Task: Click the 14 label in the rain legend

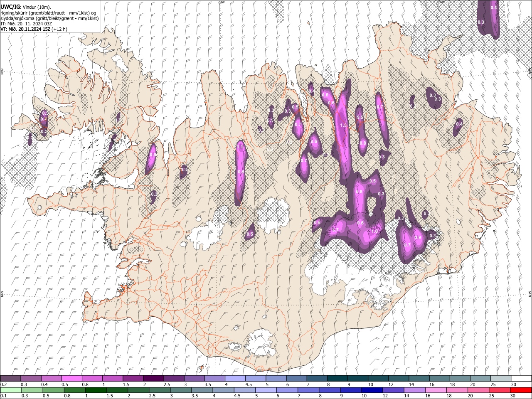Action: [x=406, y=396]
